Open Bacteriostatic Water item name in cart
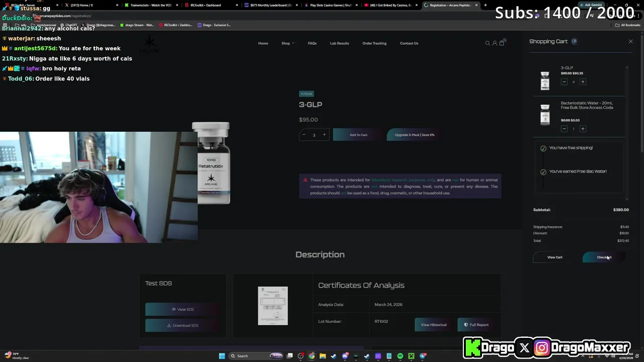Screen dimensions: 644x362 pyautogui.click(x=587, y=105)
